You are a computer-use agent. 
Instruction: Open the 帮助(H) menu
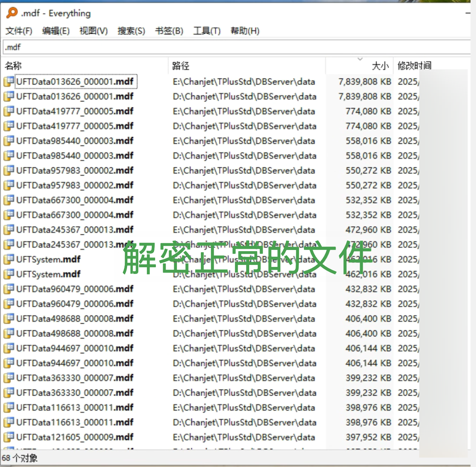(x=245, y=31)
